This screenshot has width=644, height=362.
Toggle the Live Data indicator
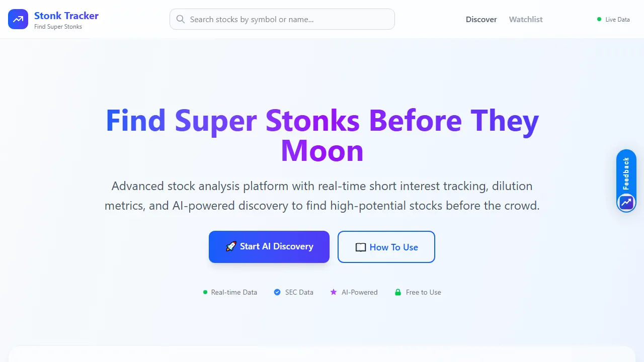[613, 20]
